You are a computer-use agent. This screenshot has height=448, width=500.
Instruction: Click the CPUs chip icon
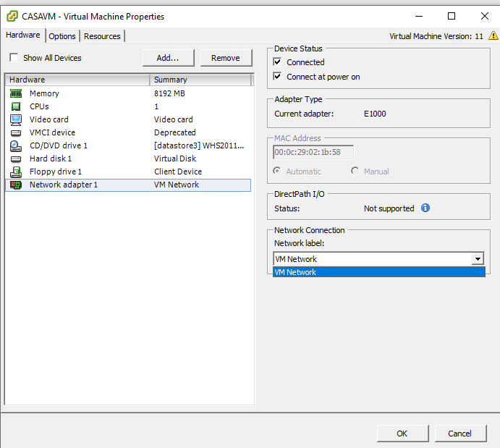[16, 106]
